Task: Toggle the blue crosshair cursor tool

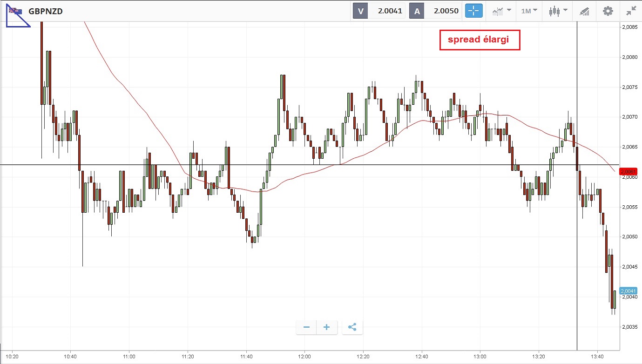Action: [474, 11]
